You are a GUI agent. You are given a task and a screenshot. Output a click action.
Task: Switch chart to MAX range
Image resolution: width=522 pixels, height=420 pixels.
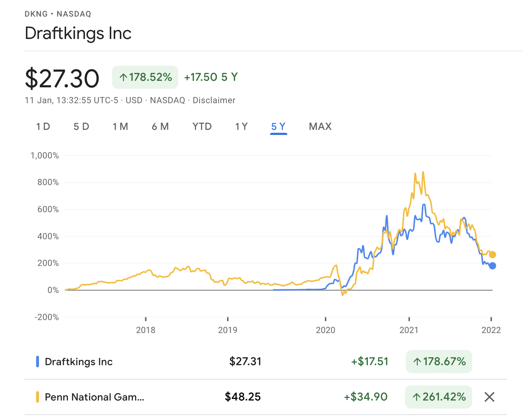(x=320, y=127)
